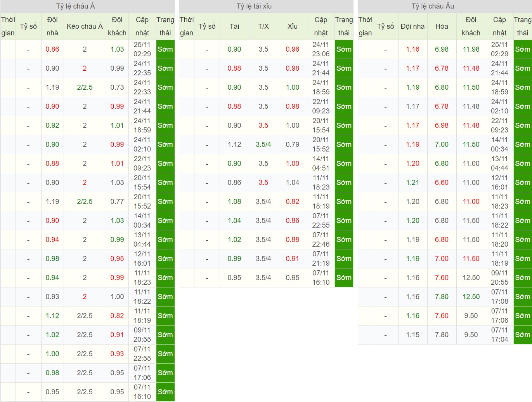Click update time 24/11 23:06

[321, 49]
